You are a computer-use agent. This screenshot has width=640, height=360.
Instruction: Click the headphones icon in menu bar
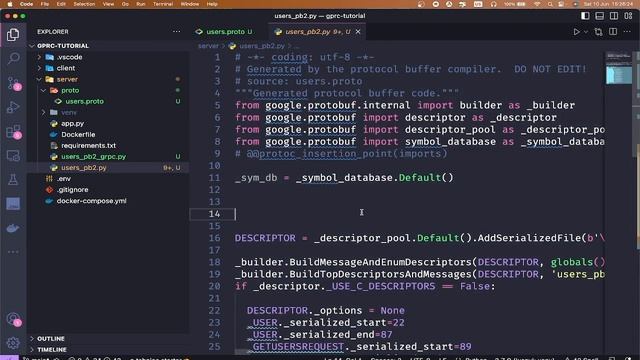point(493,4)
